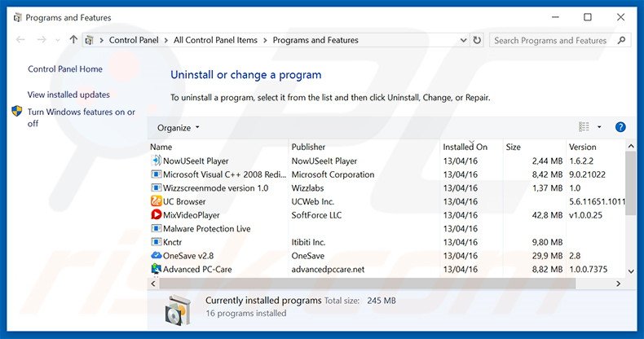Click the scroll up arrow of list
This screenshot has height=339, width=644.
coord(631,146)
